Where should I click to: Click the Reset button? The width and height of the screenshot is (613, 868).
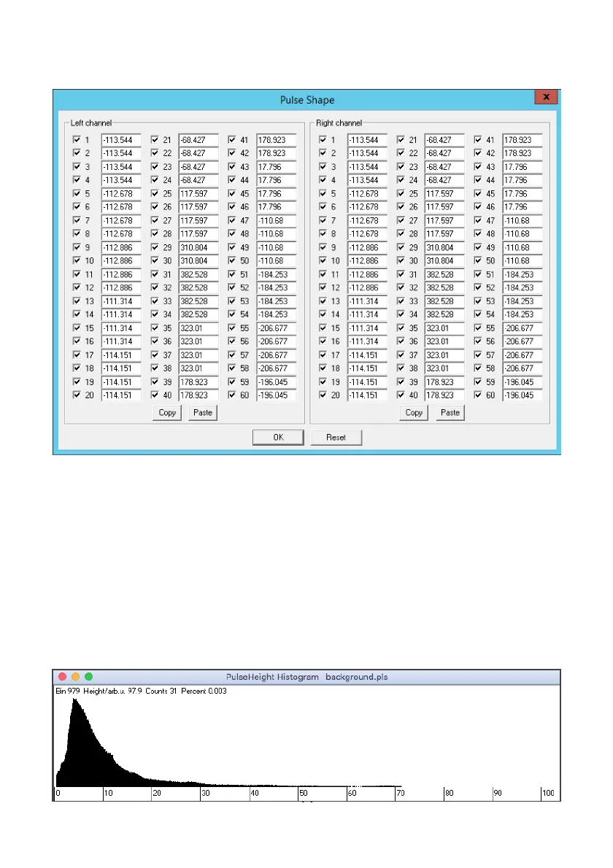336,438
